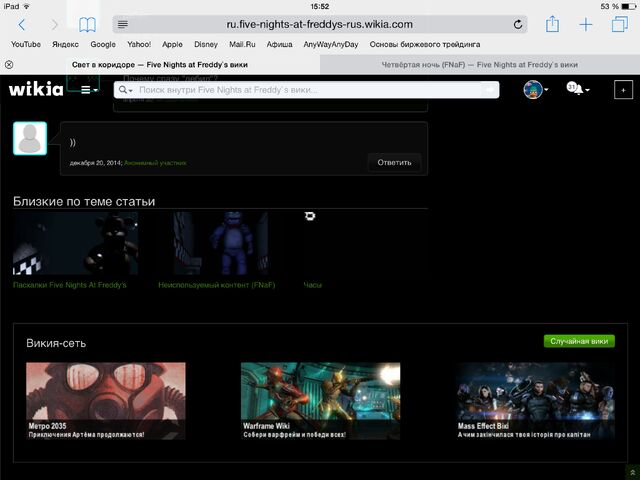Click the Bonnie related article thumbnail

pyautogui.click(x=221, y=243)
